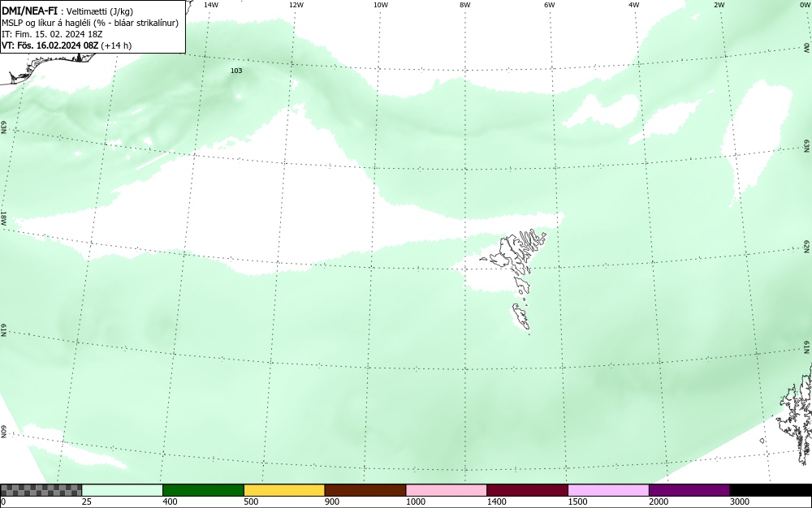The image size is (812, 508).
Task: Select the black legend swatch above 3000
Action: coord(771,490)
